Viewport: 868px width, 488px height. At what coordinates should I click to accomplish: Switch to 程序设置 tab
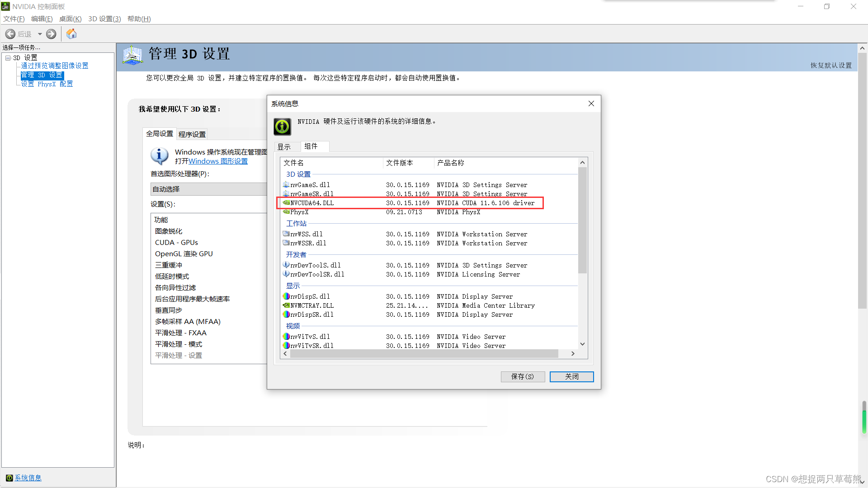click(x=192, y=134)
